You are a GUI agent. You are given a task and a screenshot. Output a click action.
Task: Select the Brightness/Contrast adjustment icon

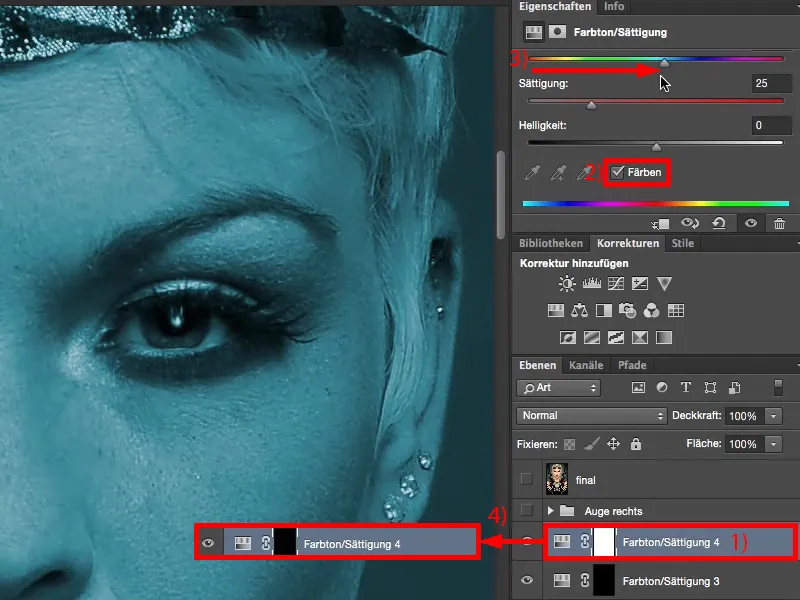[x=567, y=283]
